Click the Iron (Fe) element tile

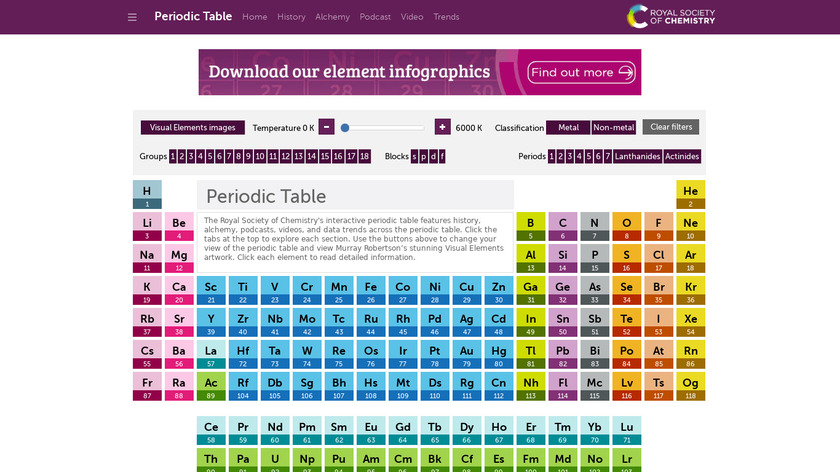click(x=370, y=291)
